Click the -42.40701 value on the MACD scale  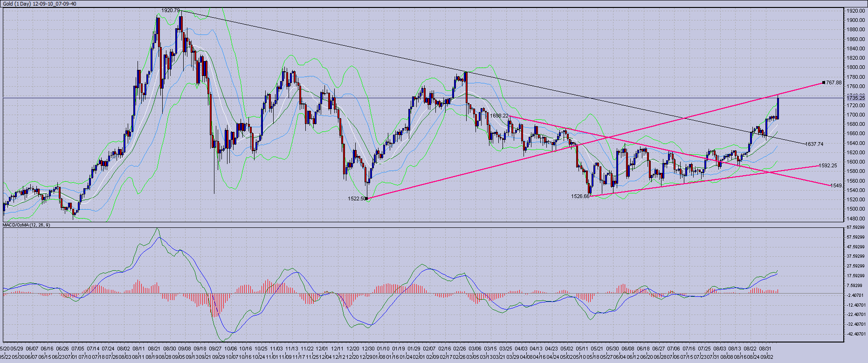[856, 334]
